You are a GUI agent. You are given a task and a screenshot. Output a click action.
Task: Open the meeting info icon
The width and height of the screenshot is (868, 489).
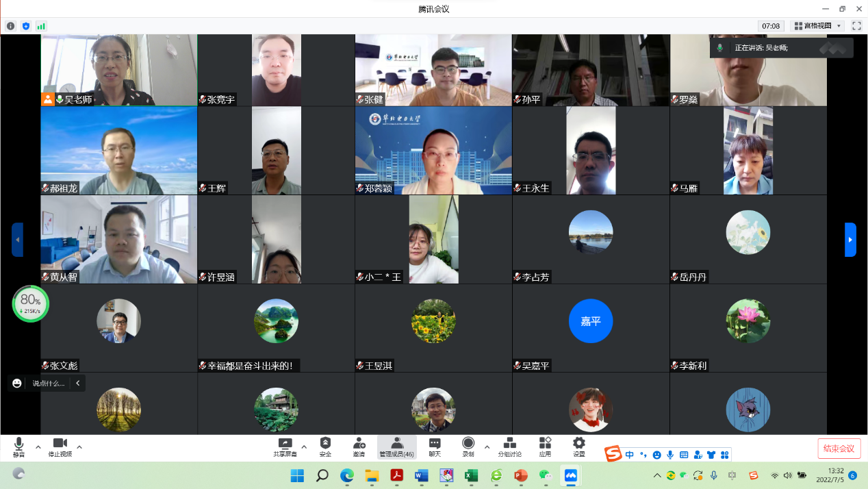point(10,26)
